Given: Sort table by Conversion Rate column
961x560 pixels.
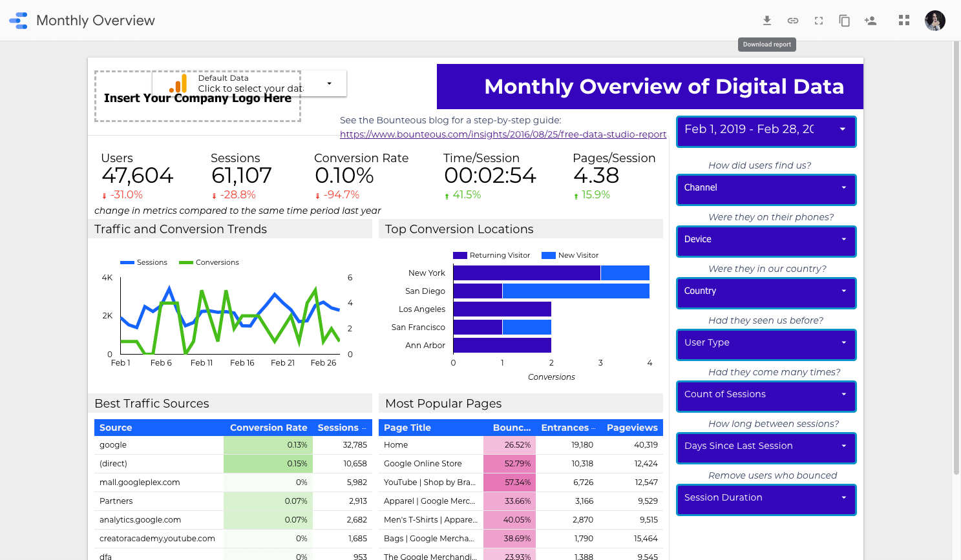Looking at the screenshot, I should 268,428.
